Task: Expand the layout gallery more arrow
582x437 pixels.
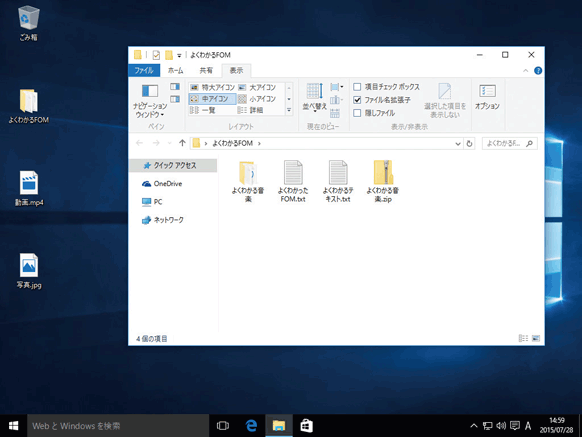Action: pos(289,110)
